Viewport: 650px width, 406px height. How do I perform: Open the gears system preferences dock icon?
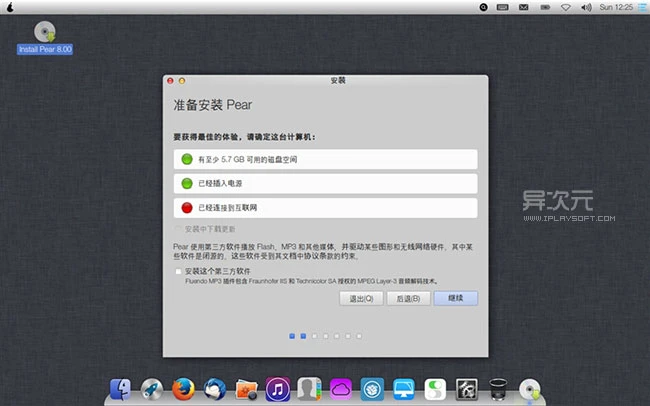tap(467, 389)
